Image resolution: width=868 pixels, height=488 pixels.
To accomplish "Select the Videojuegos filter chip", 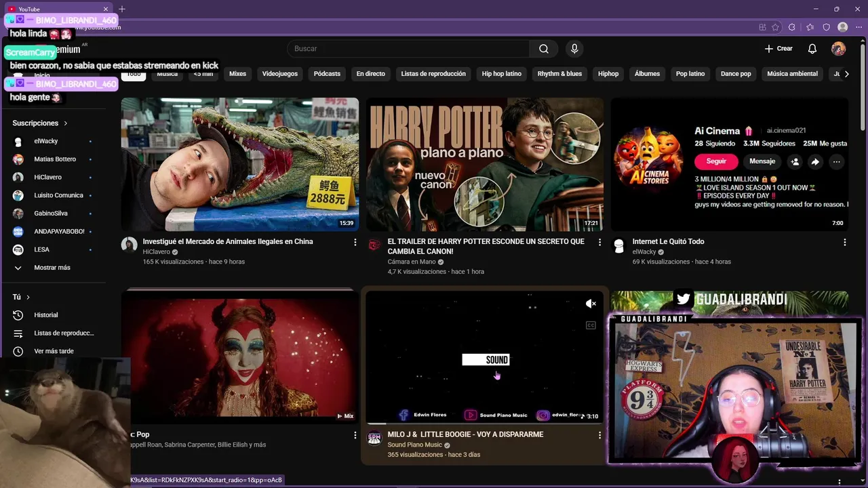I will (280, 74).
